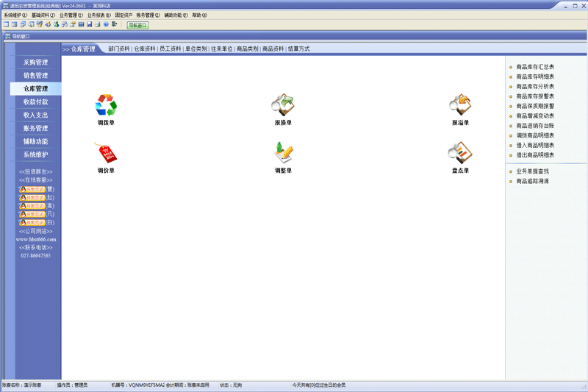Select 收款付款 in the left sidebar

click(x=35, y=101)
